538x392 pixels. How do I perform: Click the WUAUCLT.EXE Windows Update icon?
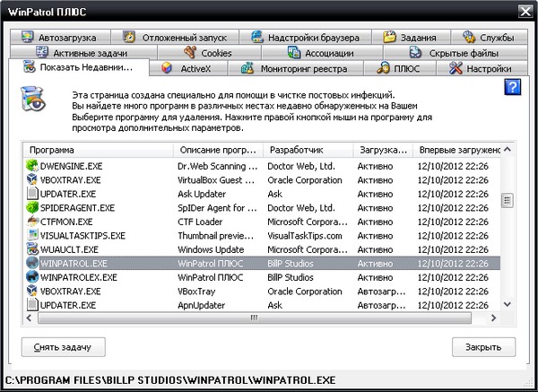[x=33, y=249]
